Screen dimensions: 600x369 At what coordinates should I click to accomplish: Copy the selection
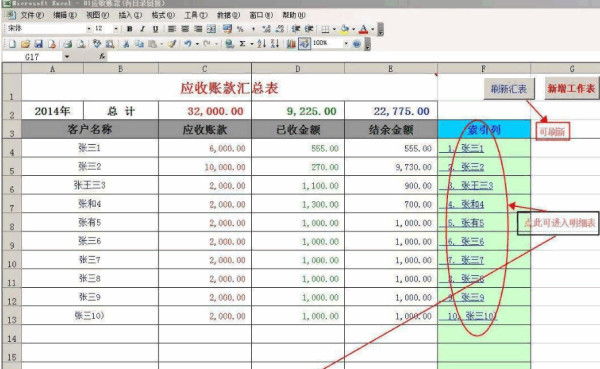139,44
